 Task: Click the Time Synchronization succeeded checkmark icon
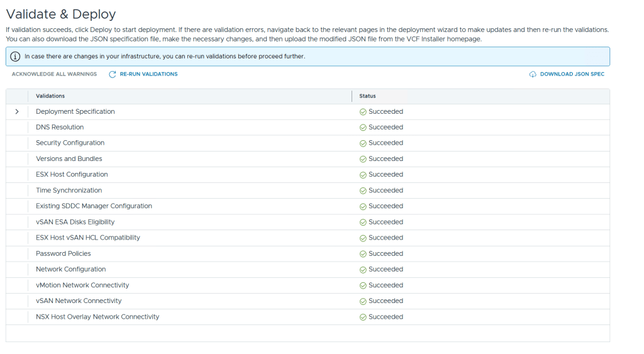[x=363, y=191]
